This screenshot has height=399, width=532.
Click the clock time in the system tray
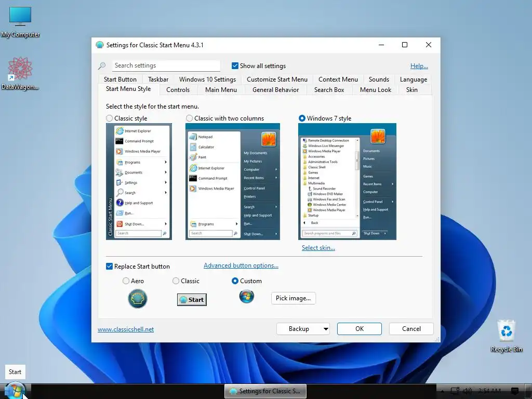click(x=489, y=391)
